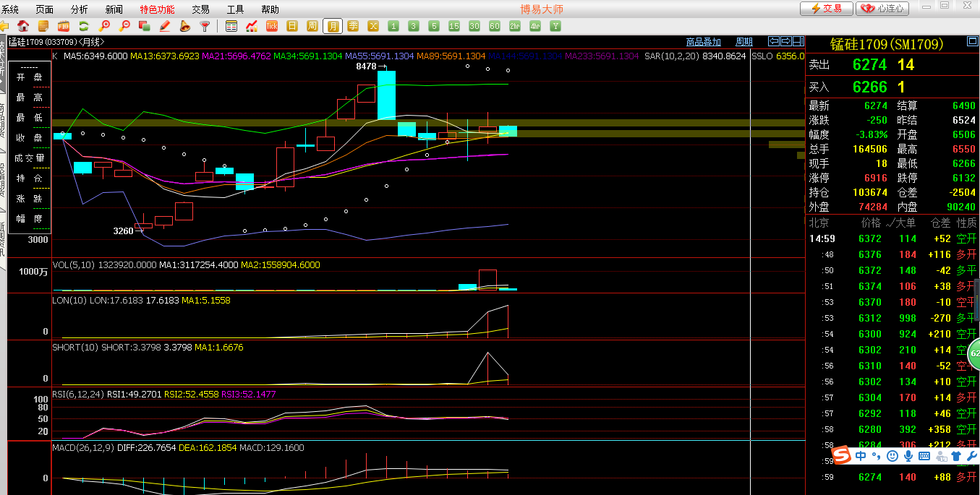
Task: Click the overlapping windows toolbar icon
Action: tap(145, 26)
